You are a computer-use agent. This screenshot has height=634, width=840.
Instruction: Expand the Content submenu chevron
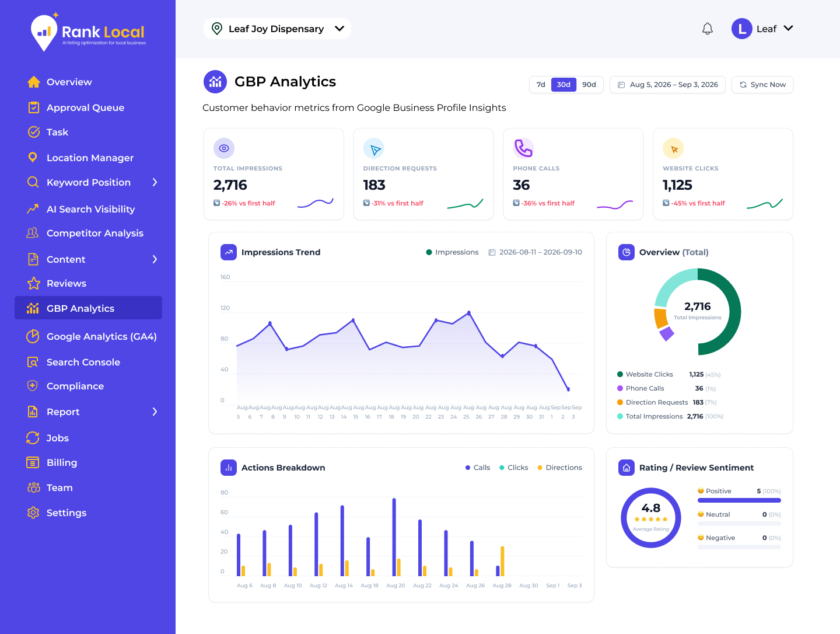point(155,259)
